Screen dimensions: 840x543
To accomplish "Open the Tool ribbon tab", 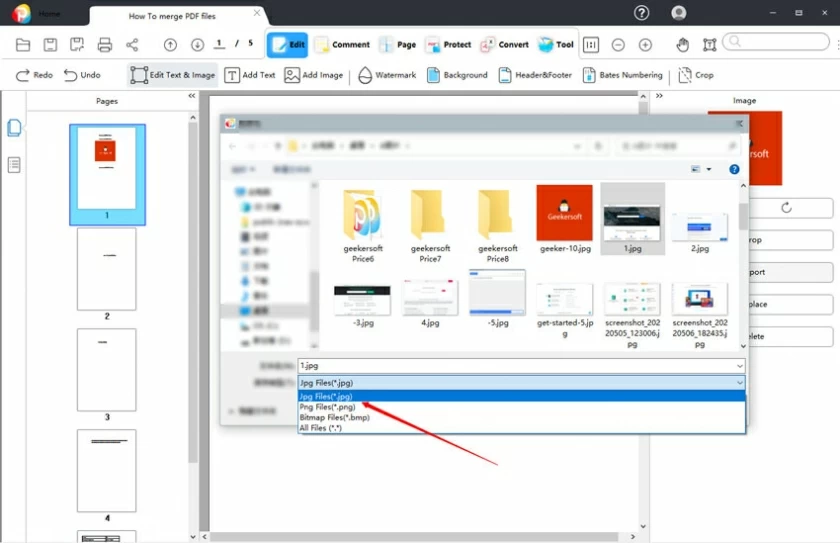I will [556, 45].
